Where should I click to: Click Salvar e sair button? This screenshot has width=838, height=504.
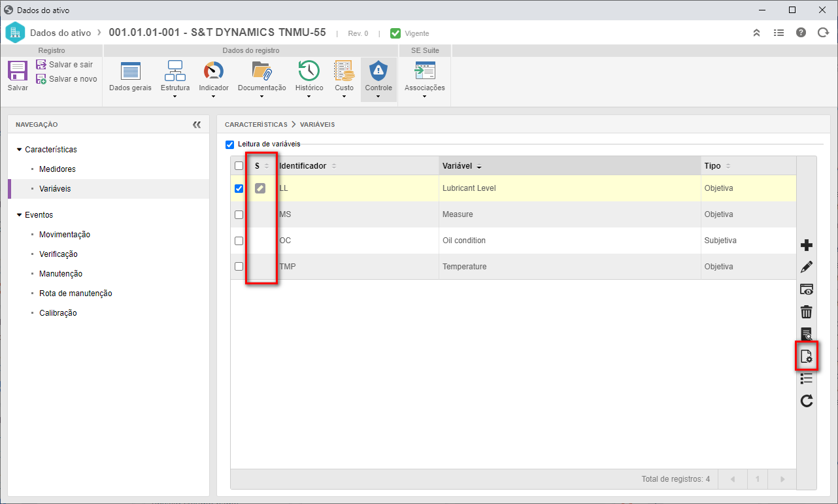(x=65, y=65)
